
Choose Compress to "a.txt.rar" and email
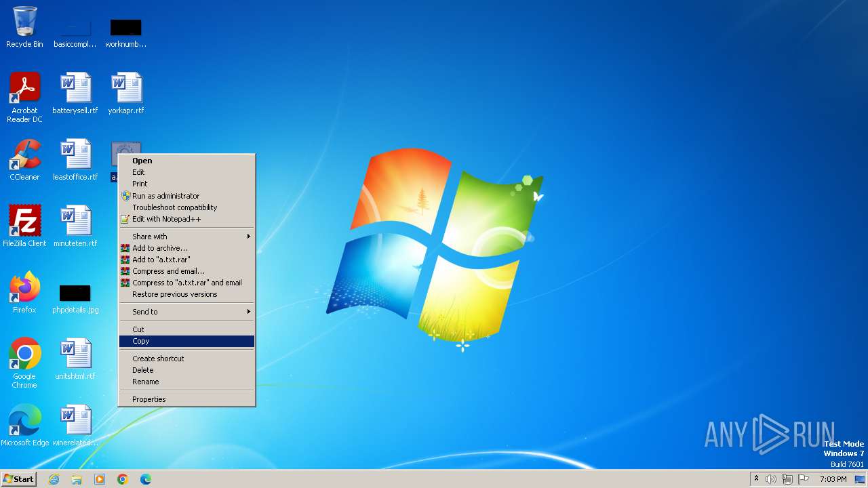tap(186, 283)
